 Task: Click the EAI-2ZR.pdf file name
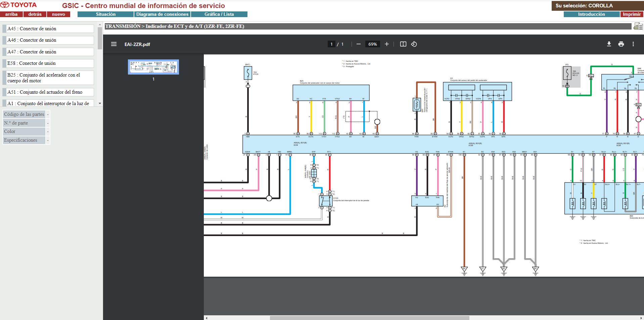click(x=137, y=44)
